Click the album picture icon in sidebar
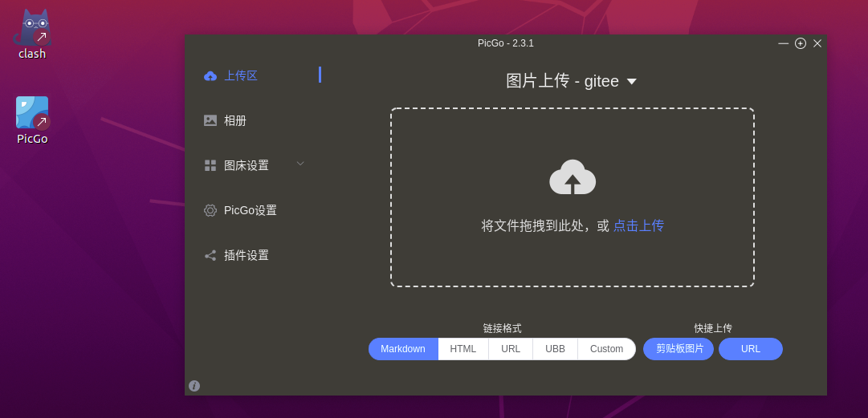 pos(210,120)
